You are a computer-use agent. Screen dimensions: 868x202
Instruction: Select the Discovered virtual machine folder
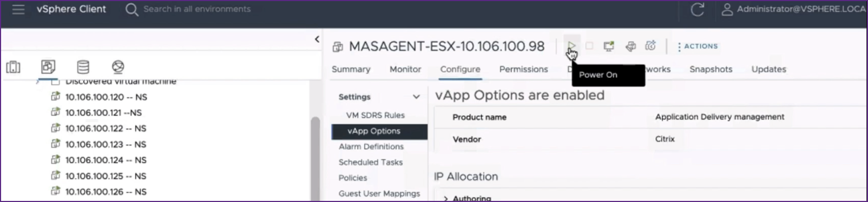click(120, 82)
